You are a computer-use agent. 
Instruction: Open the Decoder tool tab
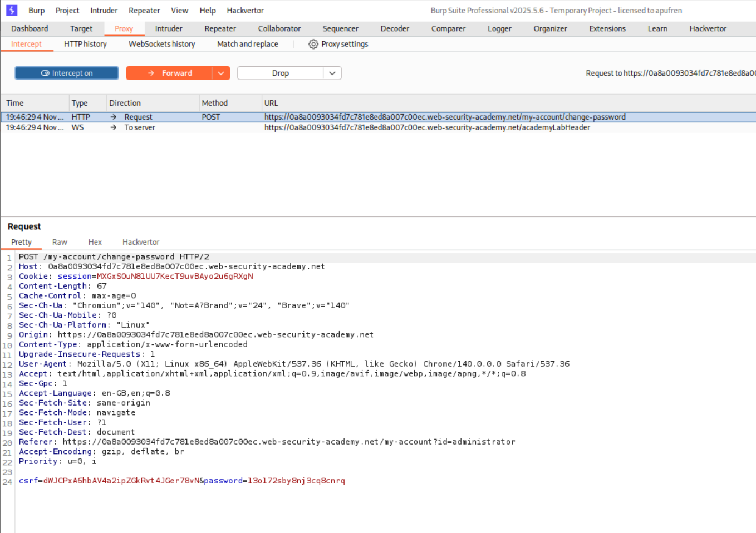[395, 28]
